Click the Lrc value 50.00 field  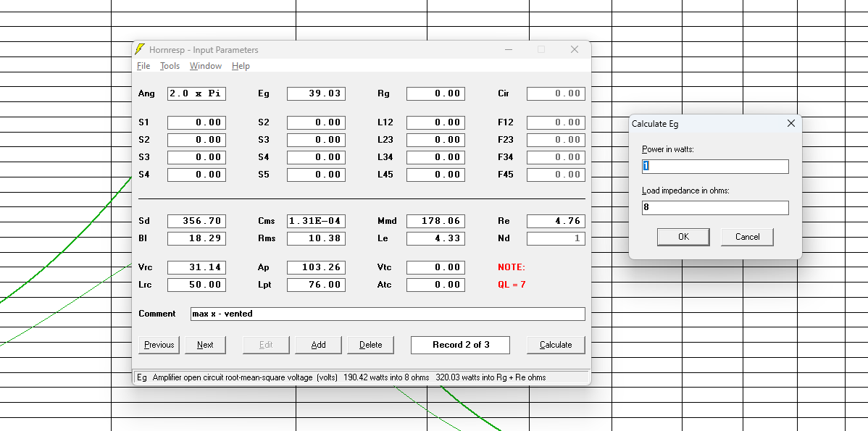tap(196, 285)
